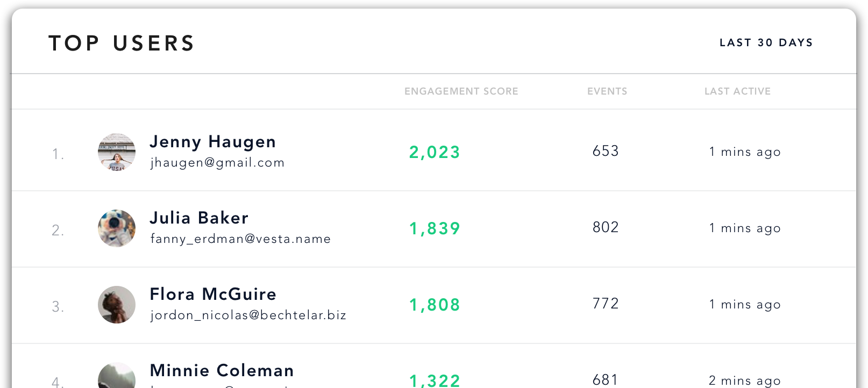868x388 pixels.
Task: Select the 1,839 engagement score
Action: (435, 229)
